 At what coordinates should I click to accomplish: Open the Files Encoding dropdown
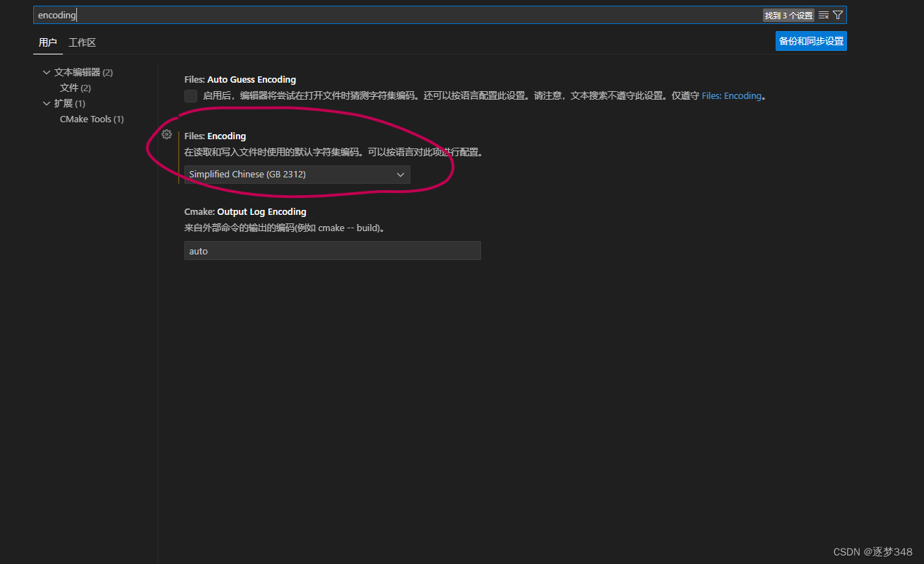(x=297, y=175)
